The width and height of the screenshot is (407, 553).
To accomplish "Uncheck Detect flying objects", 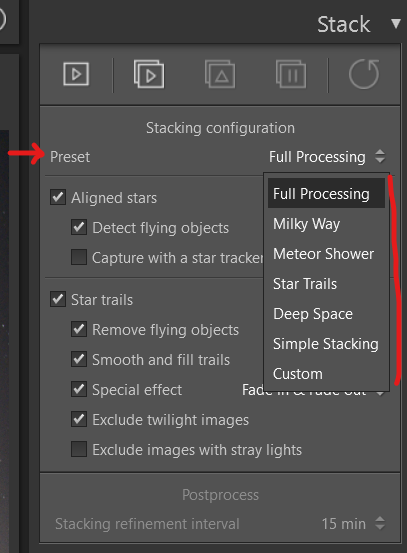I will (79, 227).
